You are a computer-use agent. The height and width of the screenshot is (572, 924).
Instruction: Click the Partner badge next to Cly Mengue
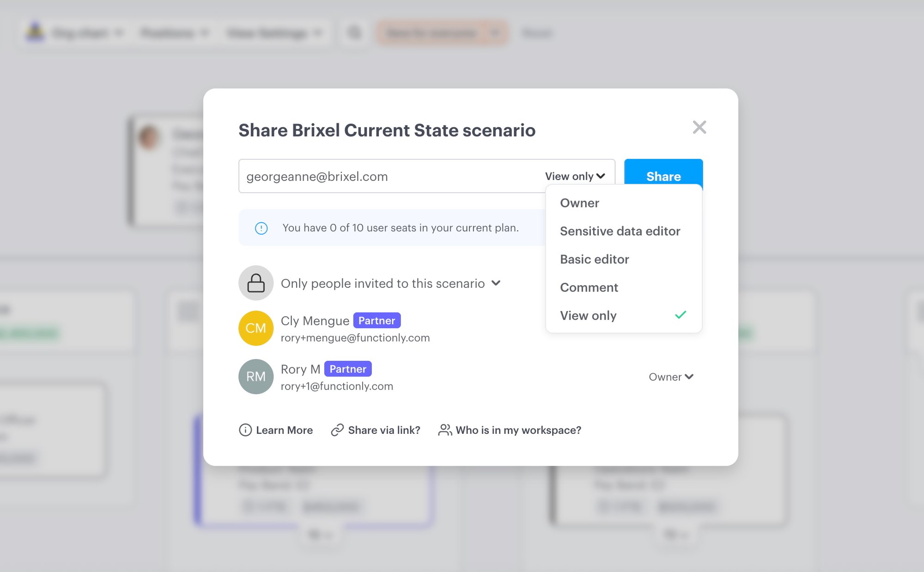(377, 320)
